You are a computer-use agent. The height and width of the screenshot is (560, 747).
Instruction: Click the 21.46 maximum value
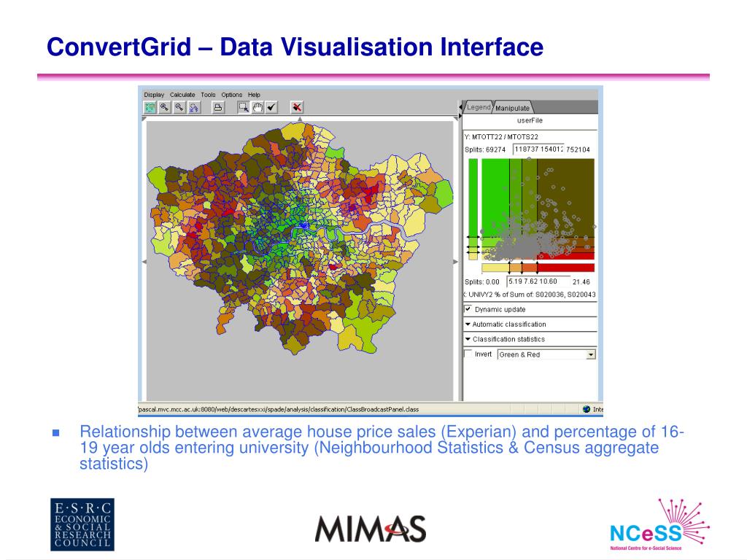click(581, 282)
